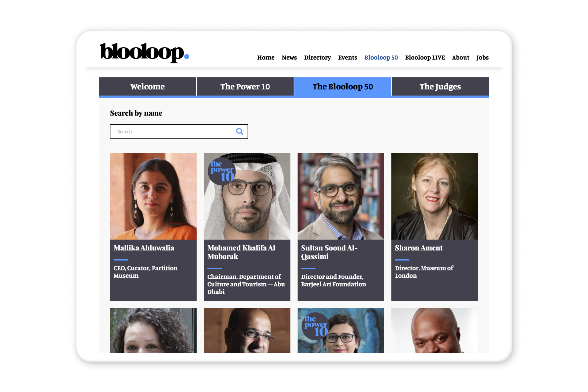Open the Jobs link

[x=482, y=58]
